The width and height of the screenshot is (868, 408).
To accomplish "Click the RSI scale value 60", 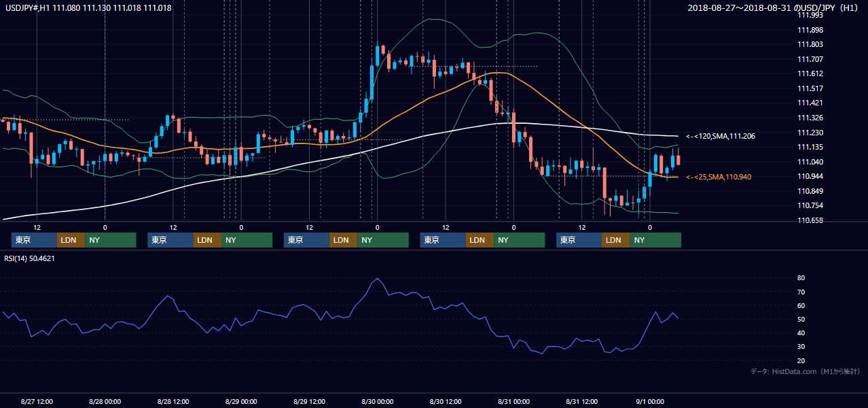I will pos(801,305).
